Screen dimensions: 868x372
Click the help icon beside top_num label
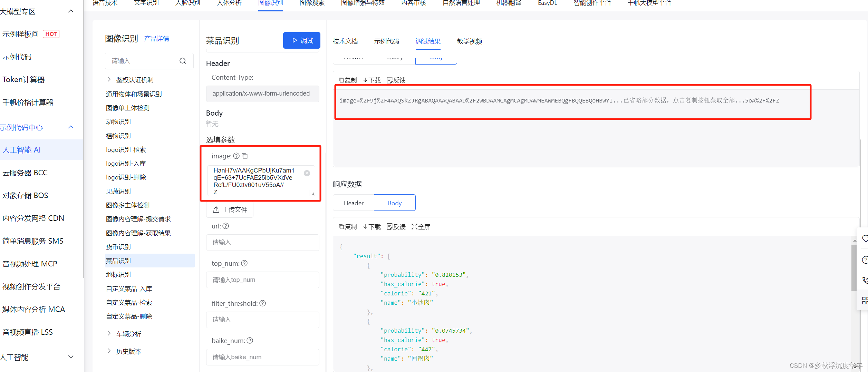click(244, 263)
